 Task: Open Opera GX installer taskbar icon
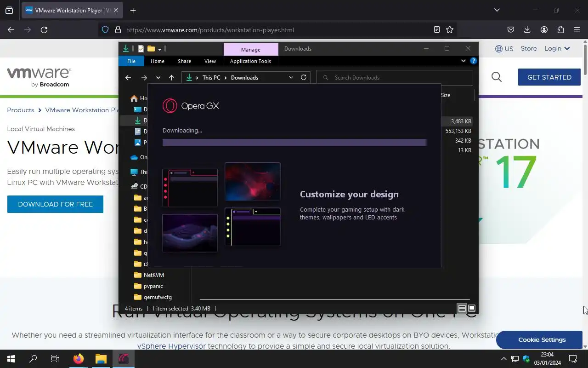123,359
